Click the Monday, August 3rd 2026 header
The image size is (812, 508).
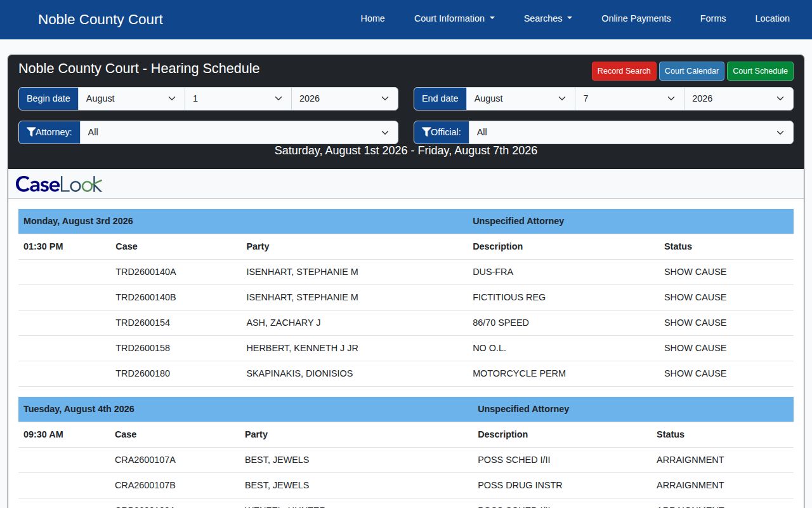78,221
